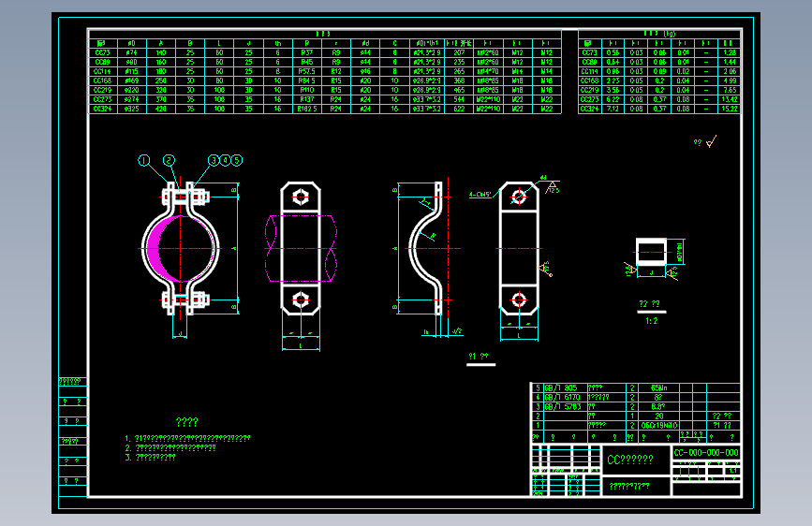This screenshot has width=812, height=526.
Task: Click the drawing number CC-000-000-000
Action: coord(706,452)
